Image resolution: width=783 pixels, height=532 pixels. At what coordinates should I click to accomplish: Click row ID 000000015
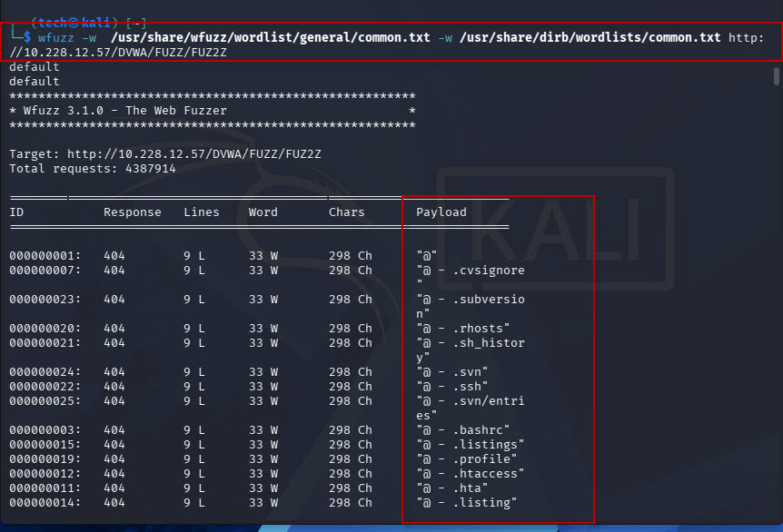tap(45, 444)
